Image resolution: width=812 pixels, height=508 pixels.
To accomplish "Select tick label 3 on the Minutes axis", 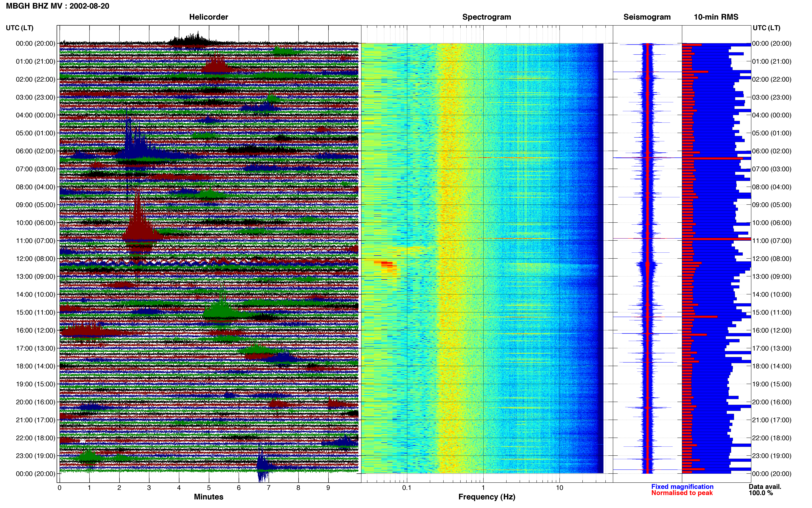I will pyautogui.click(x=149, y=488).
